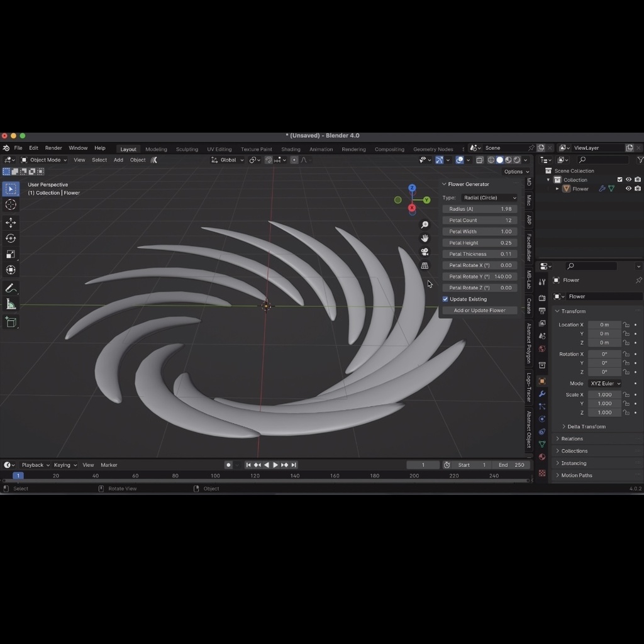This screenshot has width=644, height=644.
Task: Open the Type dropdown set to Radial (Circle)
Action: [489, 197]
